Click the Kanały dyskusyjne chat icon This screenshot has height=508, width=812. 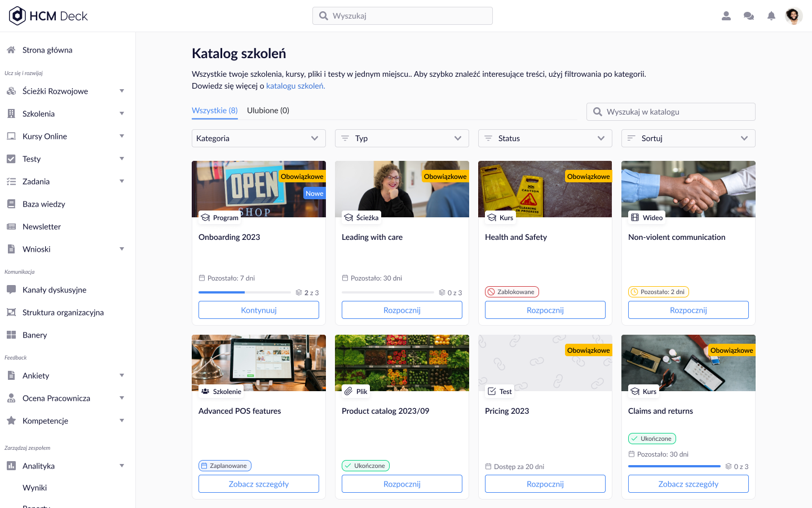(11, 290)
